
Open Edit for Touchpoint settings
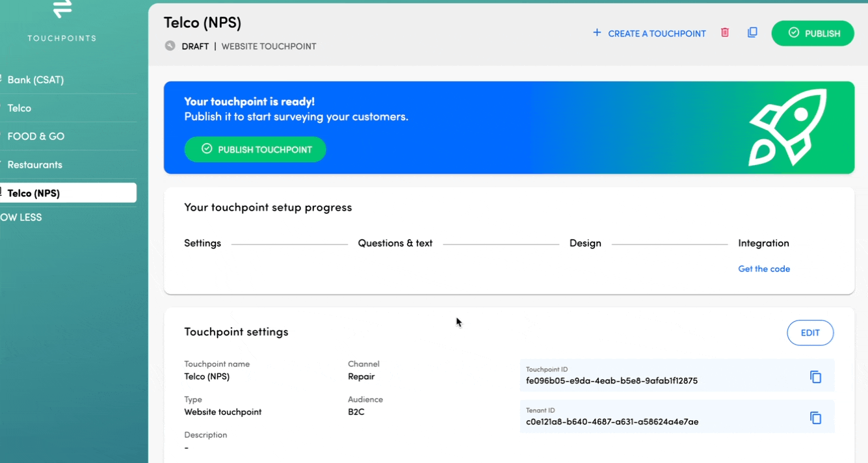(809, 333)
